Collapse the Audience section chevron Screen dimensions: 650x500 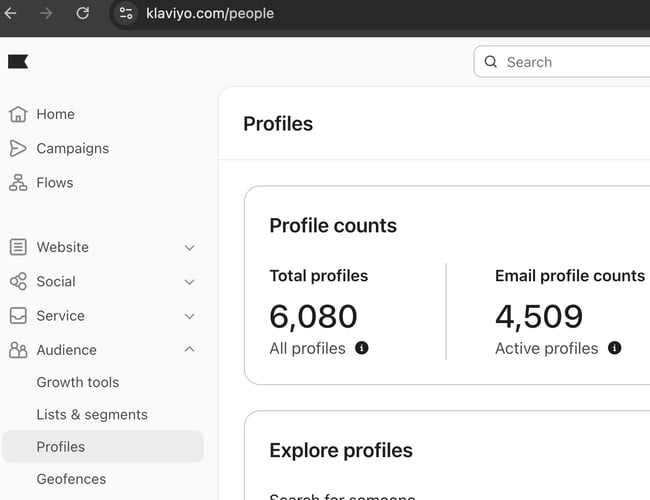189,350
